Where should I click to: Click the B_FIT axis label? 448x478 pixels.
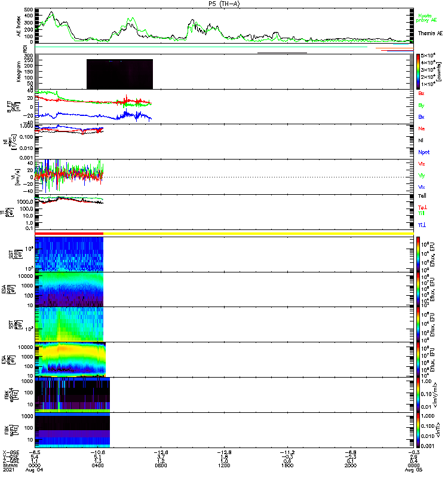pos(13,107)
